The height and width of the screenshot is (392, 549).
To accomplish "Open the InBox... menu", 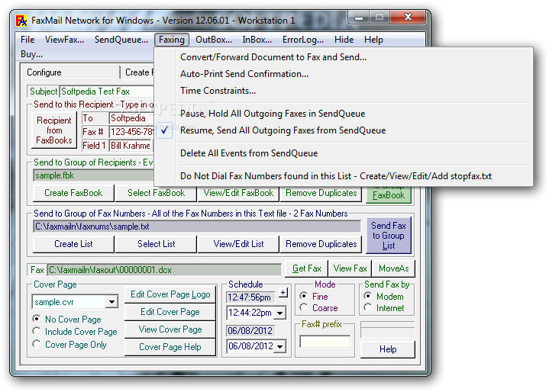I will pos(257,40).
